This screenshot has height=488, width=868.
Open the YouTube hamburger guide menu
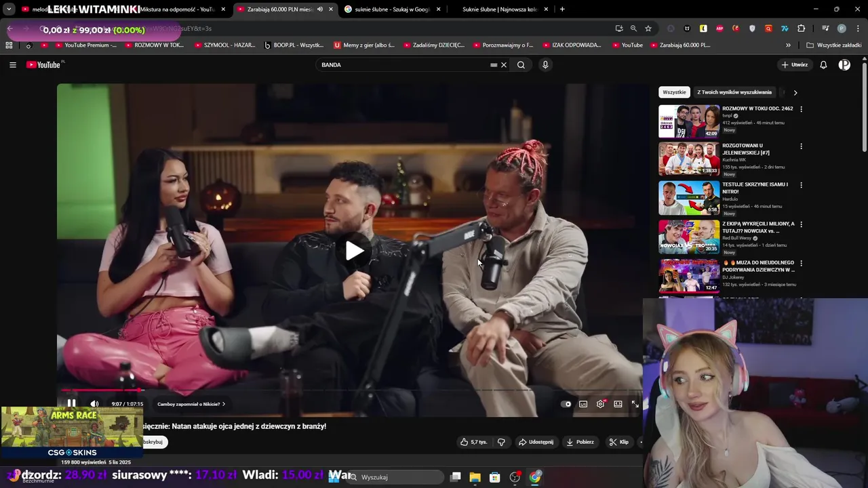pyautogui.click(x=13, y=65)
